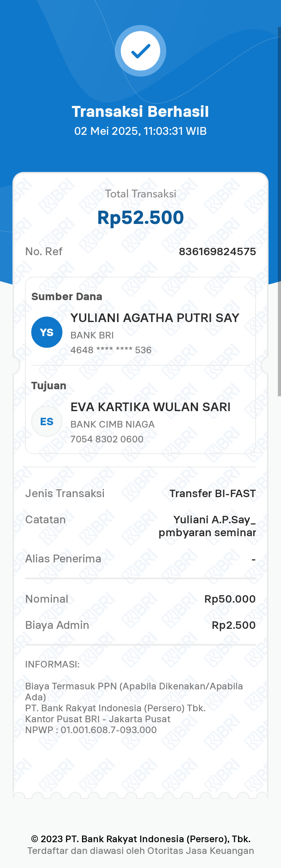The image size is (281, 868).
Task: Click the YS sender avatar
Action: 47,332
